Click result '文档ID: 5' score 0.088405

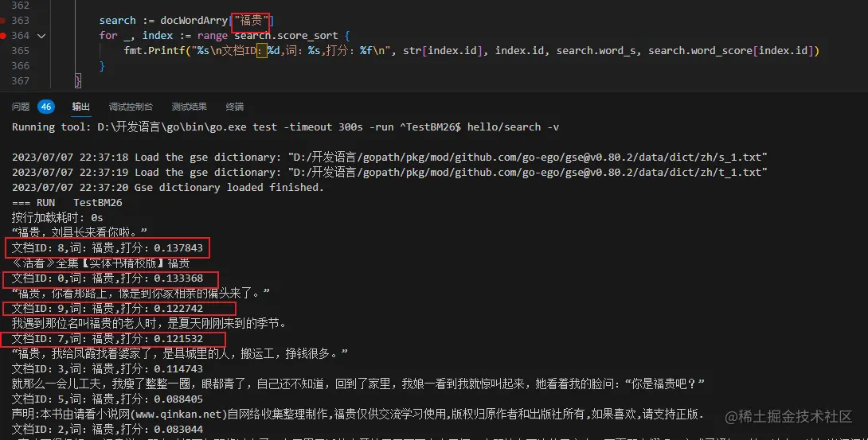point(108,399)
